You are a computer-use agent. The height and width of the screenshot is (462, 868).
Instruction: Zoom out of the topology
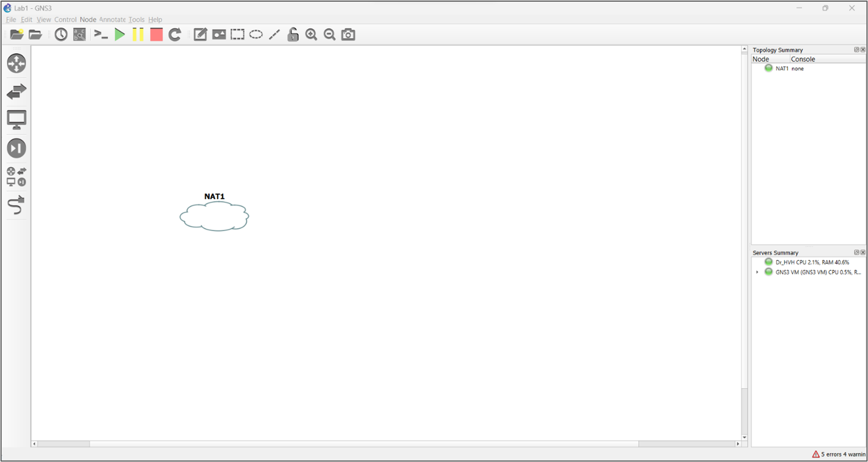[330, 34]
